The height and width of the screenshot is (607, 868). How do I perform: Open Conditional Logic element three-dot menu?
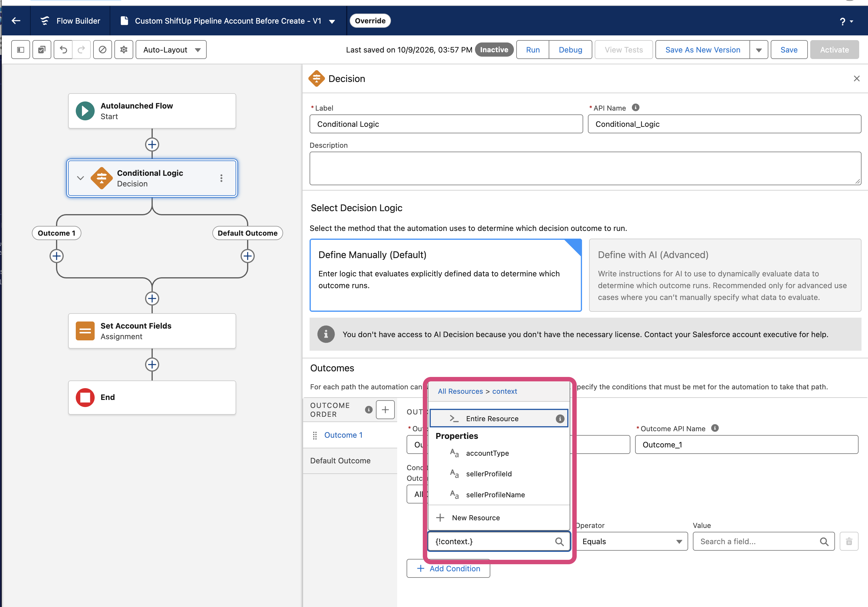[221, 178]
